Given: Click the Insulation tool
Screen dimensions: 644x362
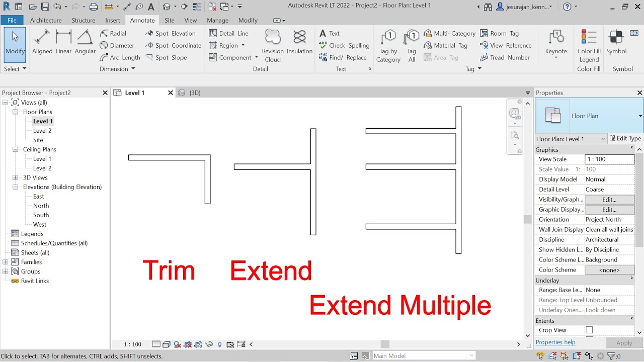Looking at the screenshot, I should point(299,42).
